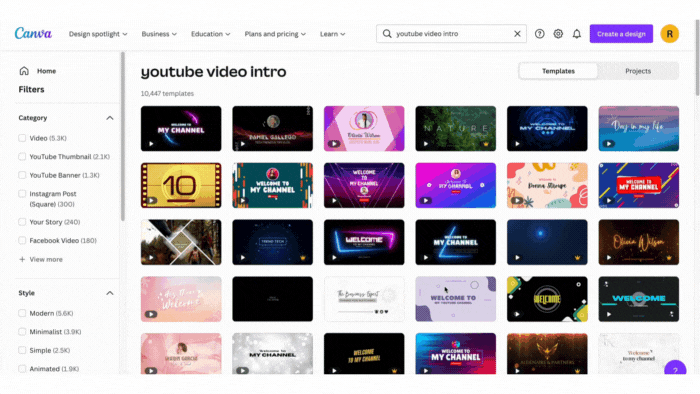Check the YouTube Thumbnail filter

(22, 156)
